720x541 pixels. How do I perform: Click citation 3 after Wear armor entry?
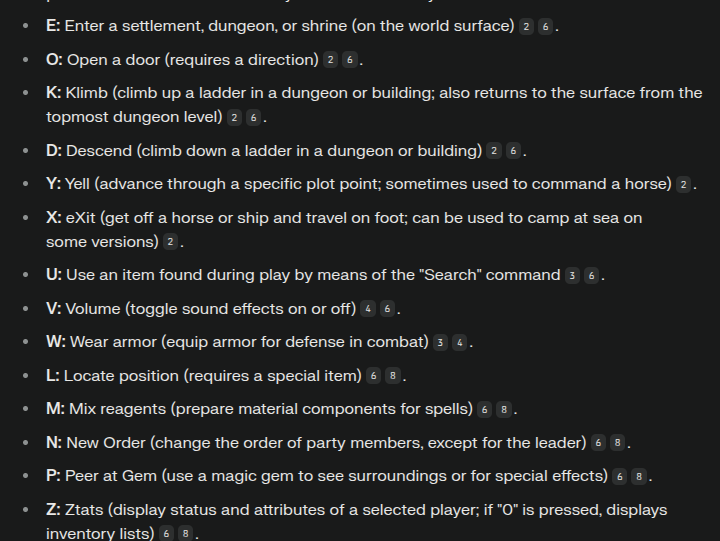tap(440, 343)
